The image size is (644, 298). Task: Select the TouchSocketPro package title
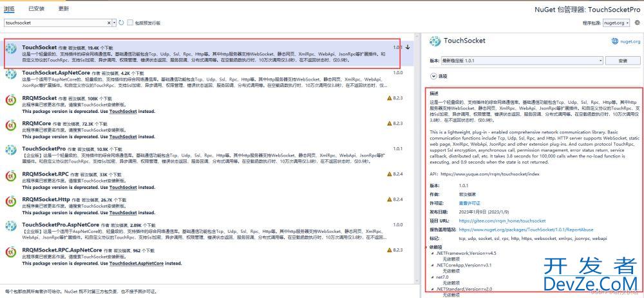44,148
